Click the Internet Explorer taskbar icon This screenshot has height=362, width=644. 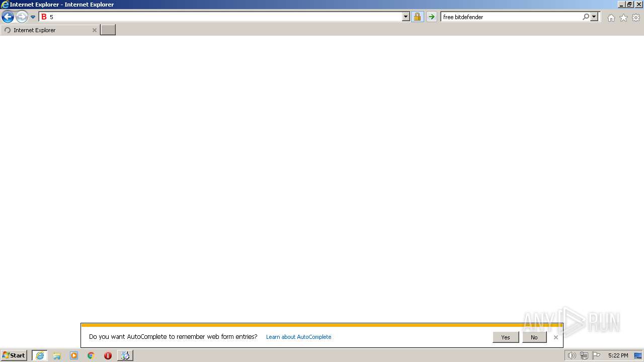pos(40,355)
